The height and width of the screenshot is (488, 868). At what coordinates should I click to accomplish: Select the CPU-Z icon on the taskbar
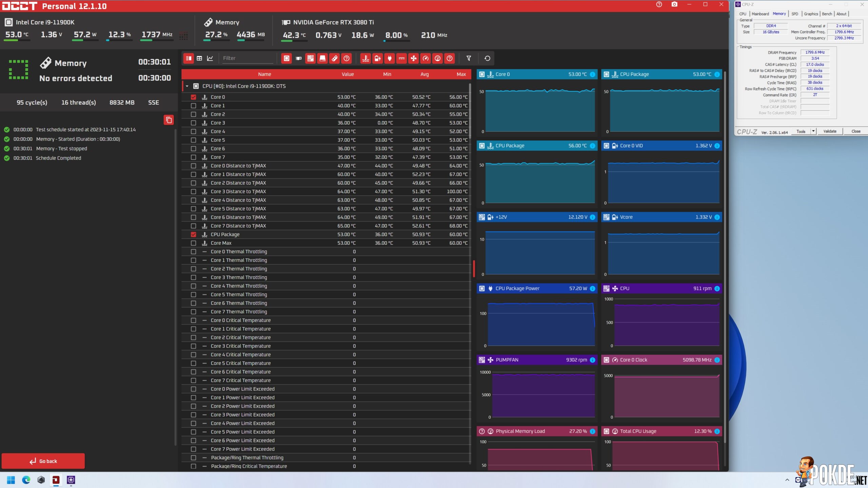pyautogui.click(x=71, y=480)
